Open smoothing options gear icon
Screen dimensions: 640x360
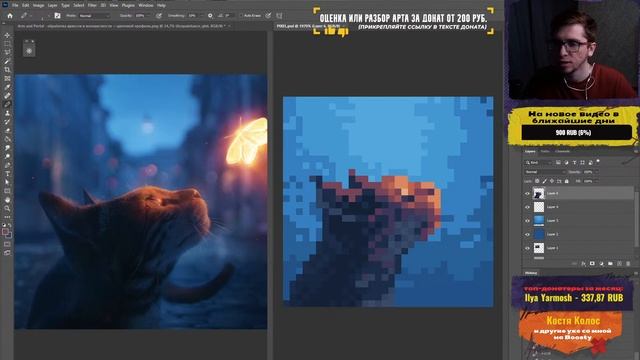tap(210, 16)
